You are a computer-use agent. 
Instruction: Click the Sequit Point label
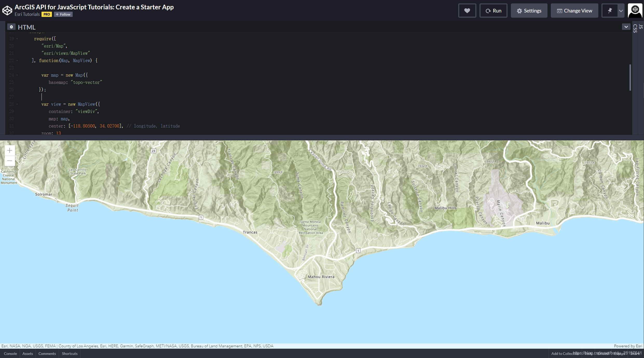72,208
